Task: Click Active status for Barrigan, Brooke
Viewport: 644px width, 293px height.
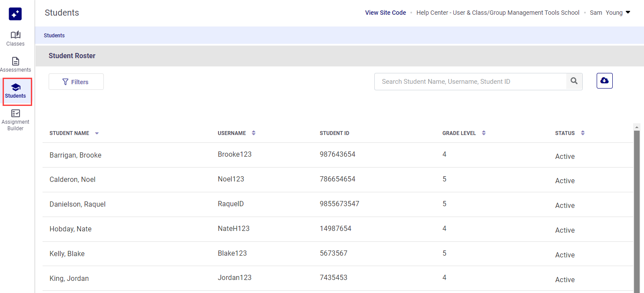Action: click(x=565, y=156)
